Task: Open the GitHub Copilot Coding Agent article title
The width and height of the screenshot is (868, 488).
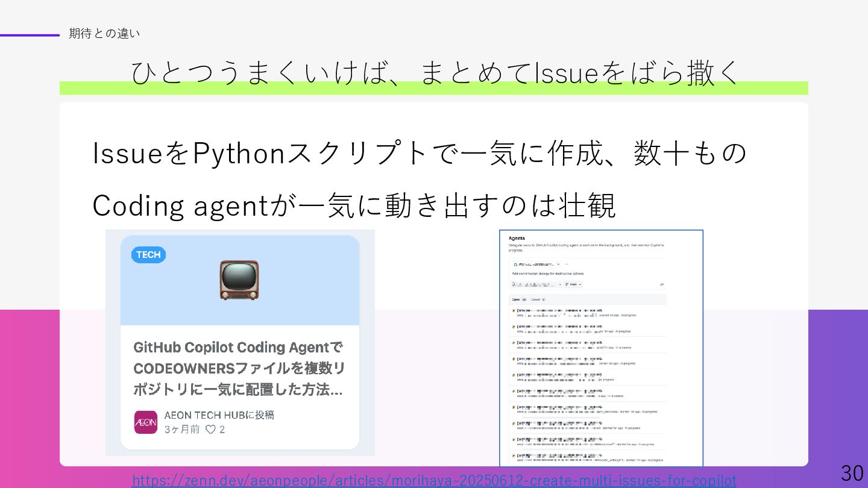Action: (239, 369)
